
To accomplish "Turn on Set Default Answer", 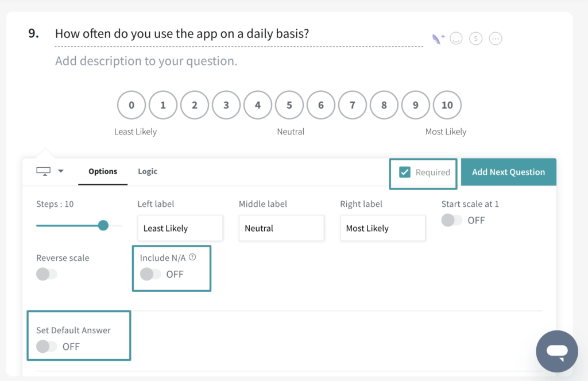I will 45,347.
